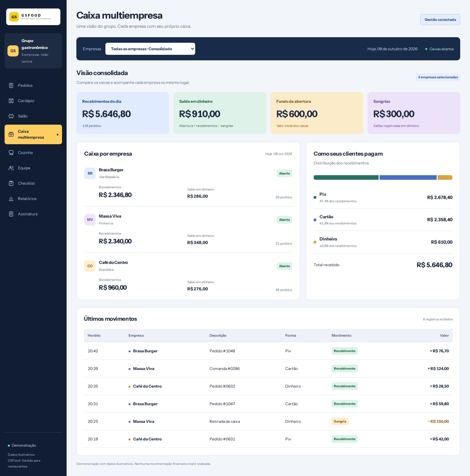Viewport: 470px width, 476px height.
Task: Click the Descrição column header
Action: (218, 335)
